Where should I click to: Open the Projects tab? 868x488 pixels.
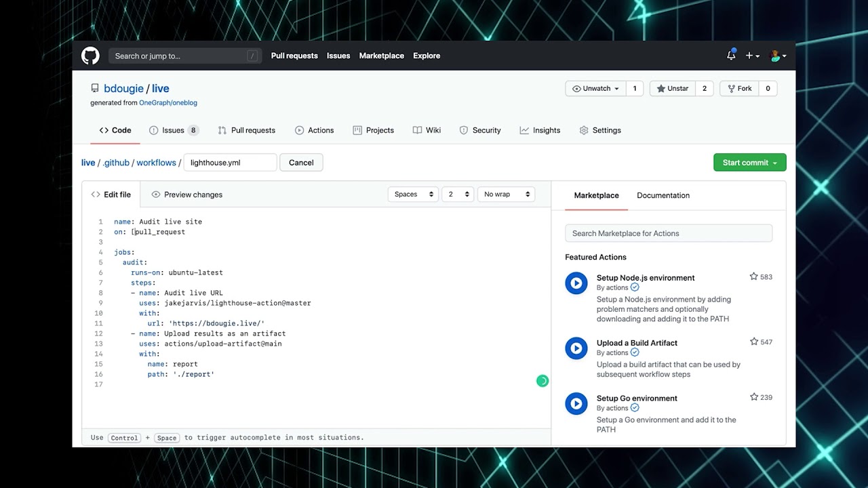pos(374,130)
